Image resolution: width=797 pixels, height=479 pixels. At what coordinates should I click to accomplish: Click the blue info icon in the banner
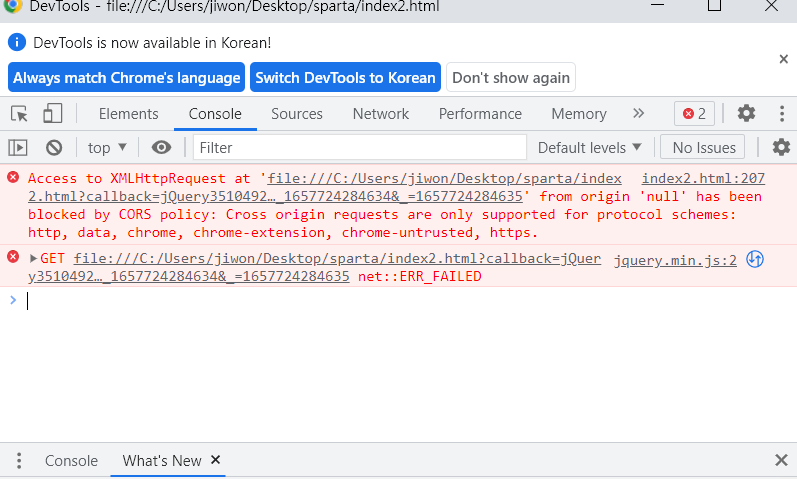point(17,42)
